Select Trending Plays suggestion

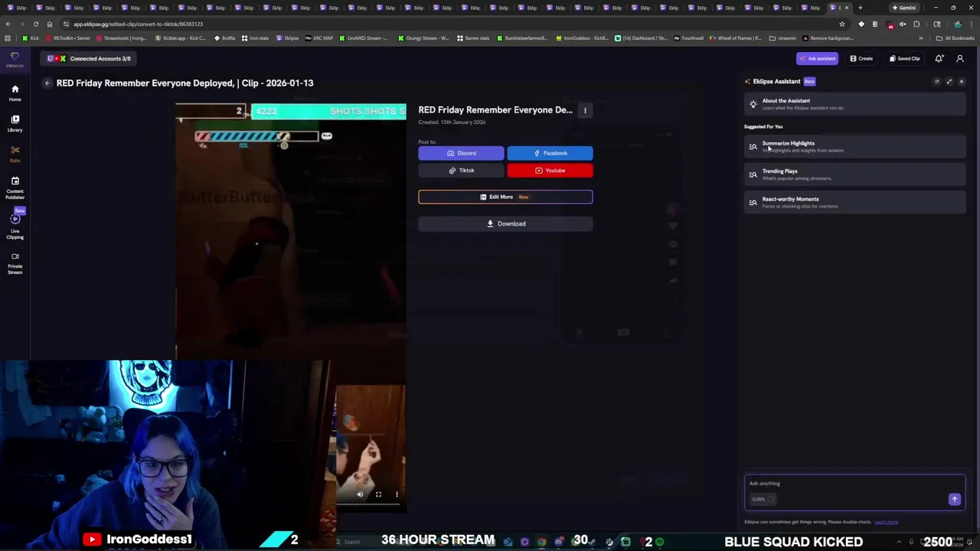click(854, 174)
